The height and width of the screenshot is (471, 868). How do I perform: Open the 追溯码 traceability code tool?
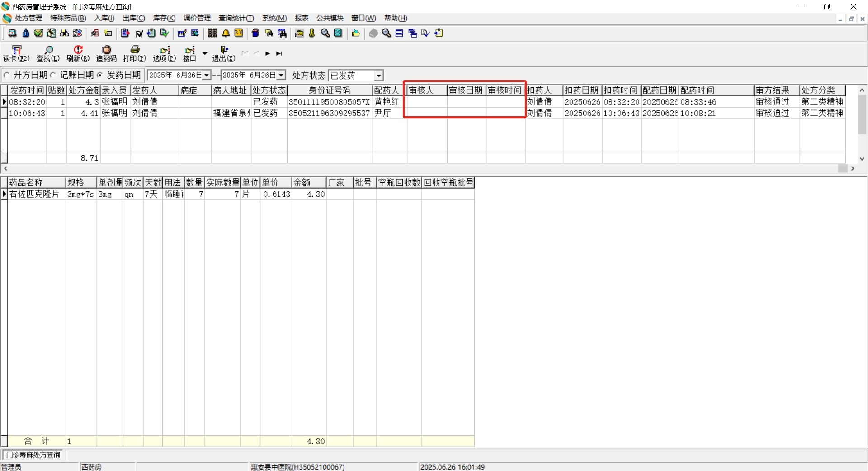[x=106, y=53]
